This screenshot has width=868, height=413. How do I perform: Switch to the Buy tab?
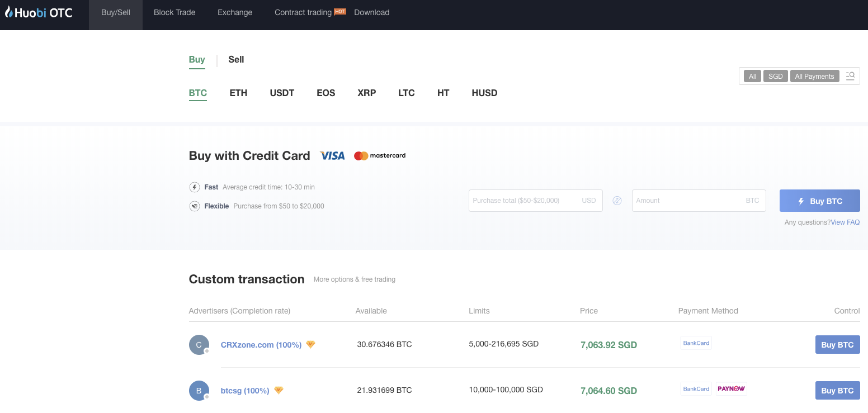197,60
